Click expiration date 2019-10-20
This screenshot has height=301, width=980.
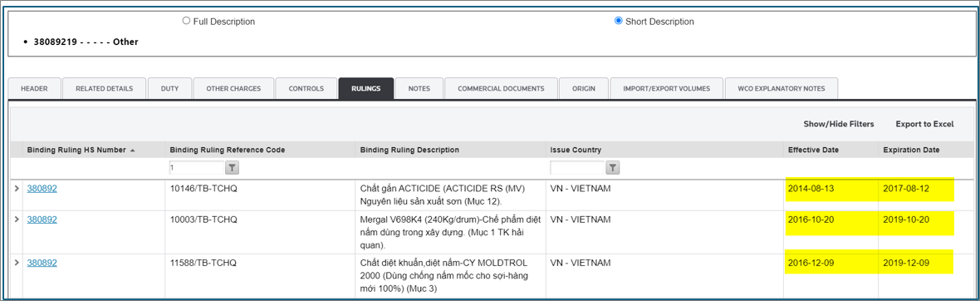[906, 220]
